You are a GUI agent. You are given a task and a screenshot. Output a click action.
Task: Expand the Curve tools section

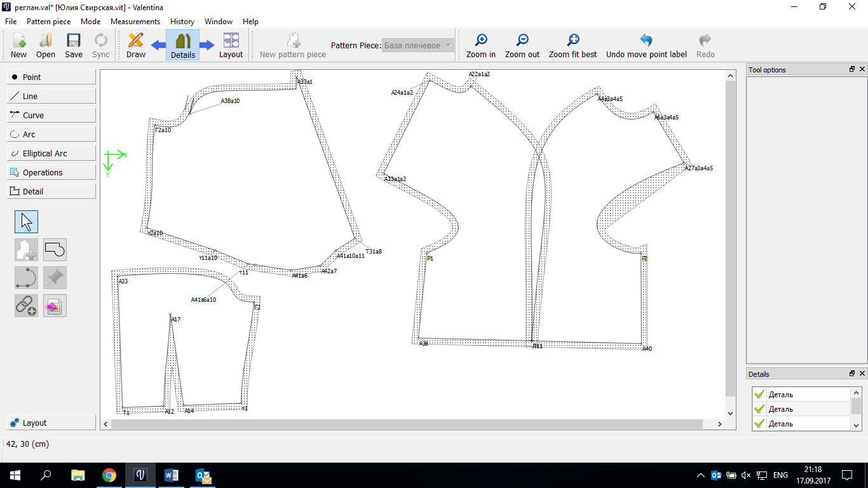pyautogui.click(x=51, y=115)
